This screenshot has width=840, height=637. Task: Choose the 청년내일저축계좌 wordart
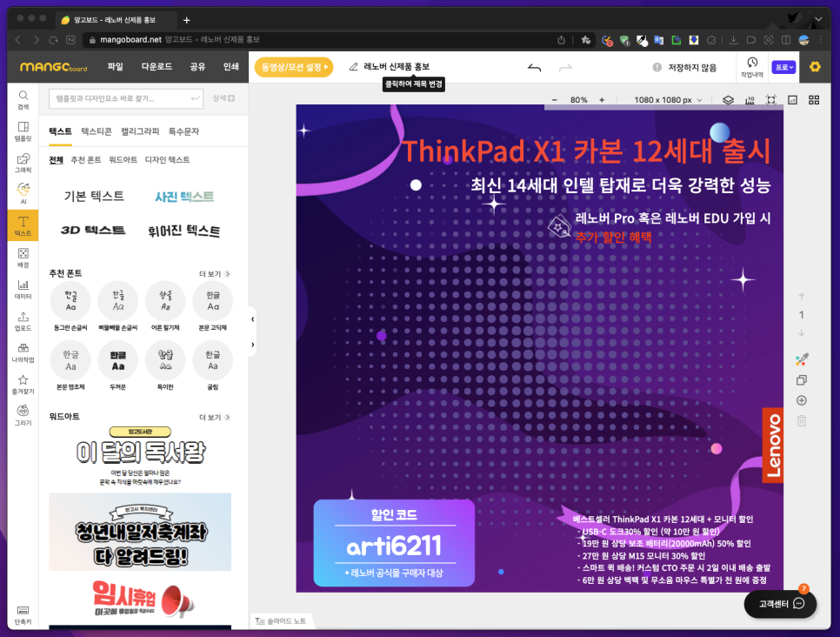(x=140, y=532)
